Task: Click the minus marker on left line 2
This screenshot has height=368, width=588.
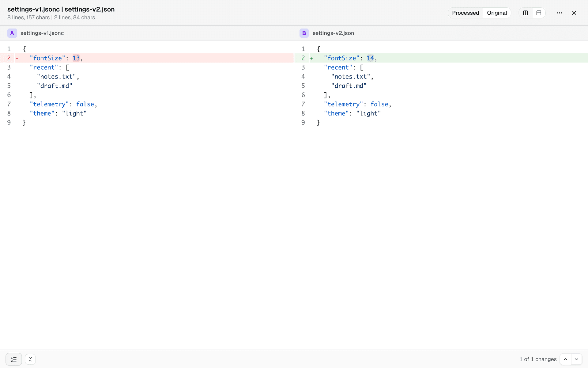Action: [17, 58]
